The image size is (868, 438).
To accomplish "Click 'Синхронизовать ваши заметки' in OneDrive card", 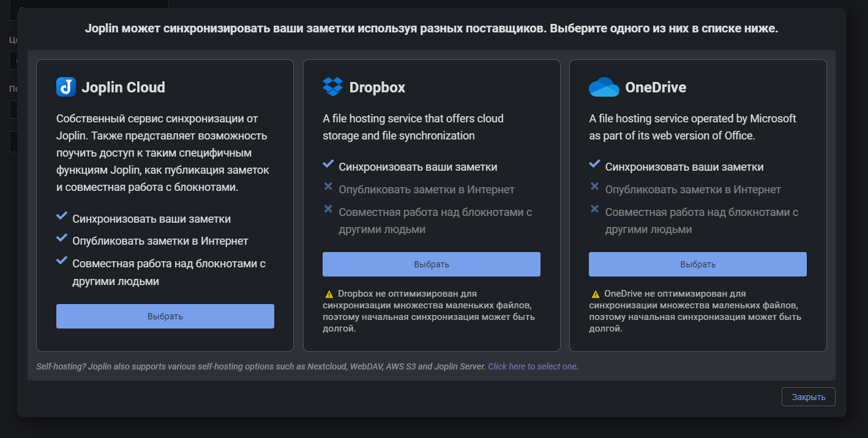I will (x=684, y=166).
